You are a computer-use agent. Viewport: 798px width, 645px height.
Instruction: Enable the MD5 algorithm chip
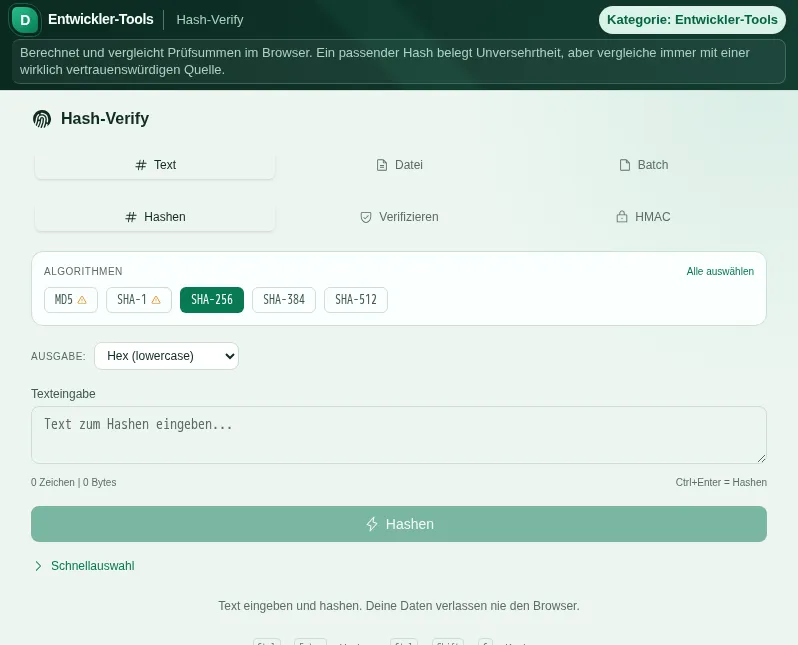pos(71,300)
